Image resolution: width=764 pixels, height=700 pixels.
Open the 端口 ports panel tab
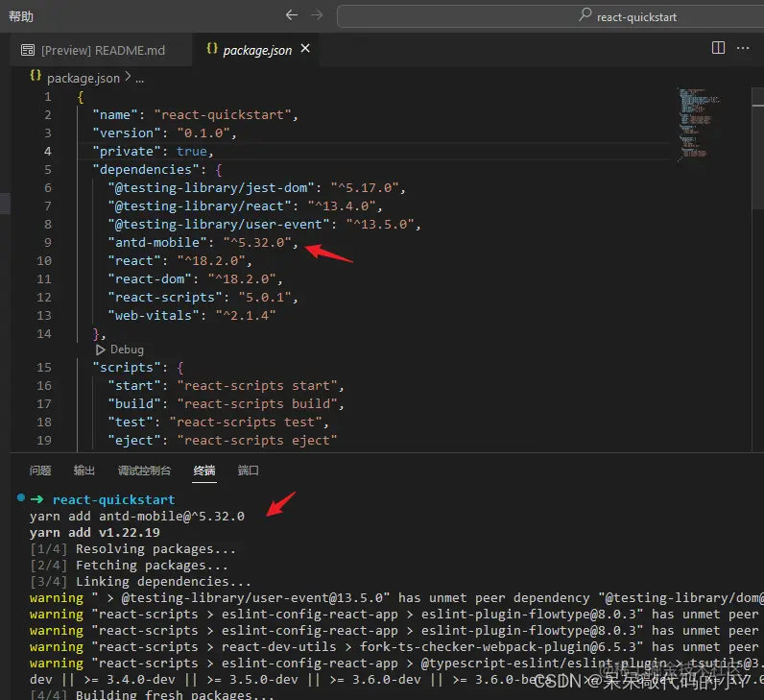[x=248, y=471]
